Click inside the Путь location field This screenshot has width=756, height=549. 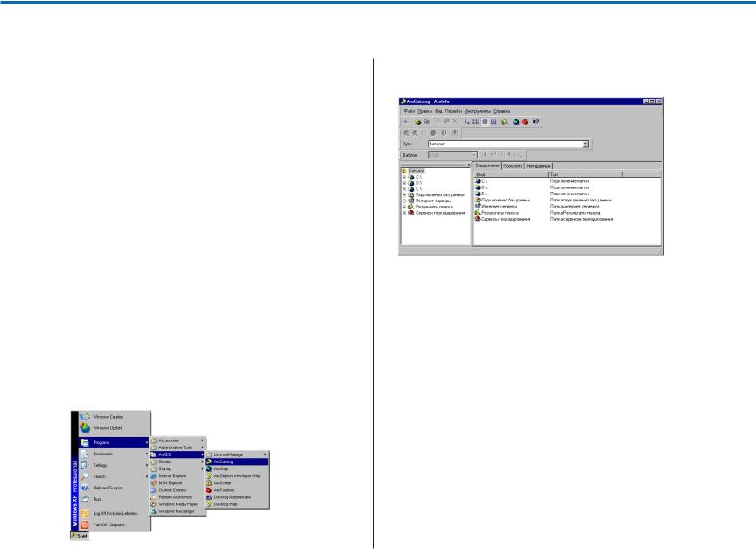tap(505, 144)
